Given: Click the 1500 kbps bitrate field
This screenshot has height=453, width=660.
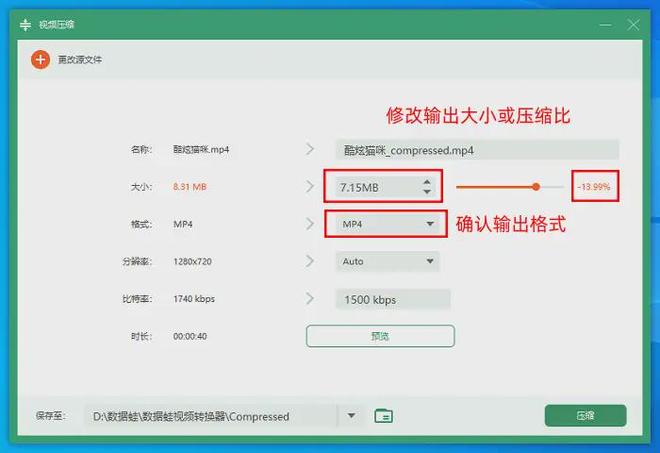Looking at the screenshot, I should pyautogui.click(x=393, y=299).
